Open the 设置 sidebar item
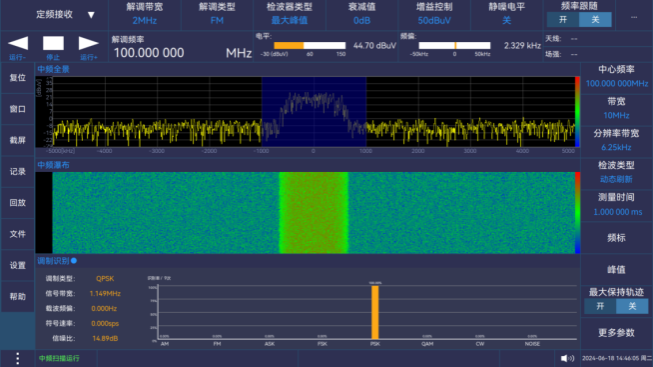The height and width of the screenshot is (367, 653). (17, 265)
